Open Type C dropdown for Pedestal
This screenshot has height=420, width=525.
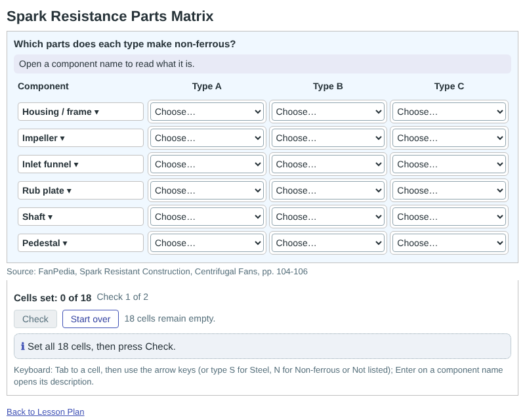[x=449, y=243]
